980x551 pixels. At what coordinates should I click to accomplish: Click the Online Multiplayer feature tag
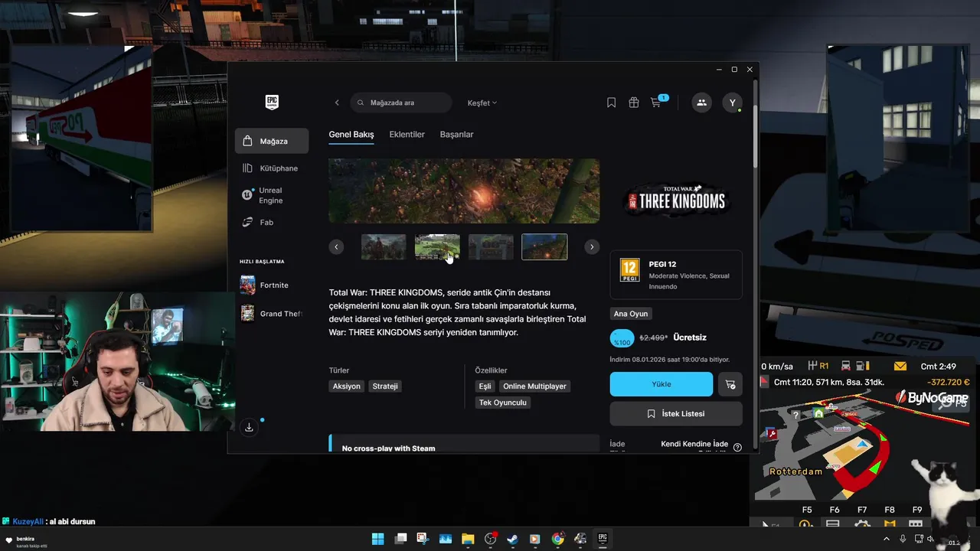pyautogui.click(x=534, y=386)
